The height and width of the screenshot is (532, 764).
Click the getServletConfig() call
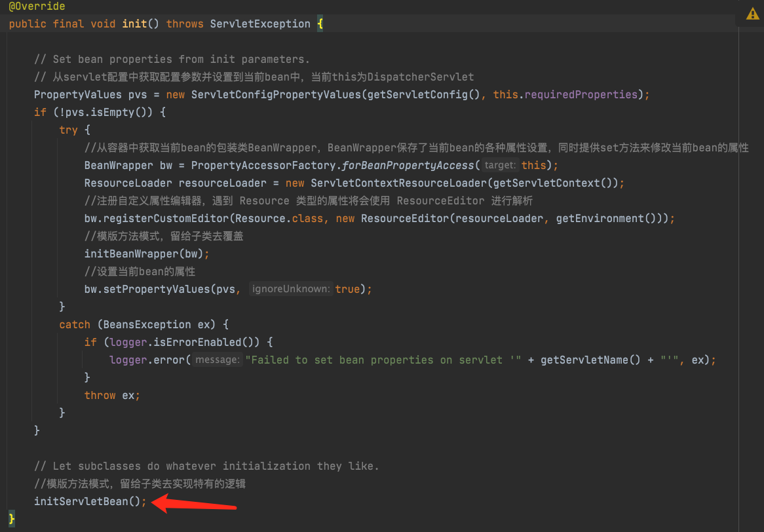(424, 94)
